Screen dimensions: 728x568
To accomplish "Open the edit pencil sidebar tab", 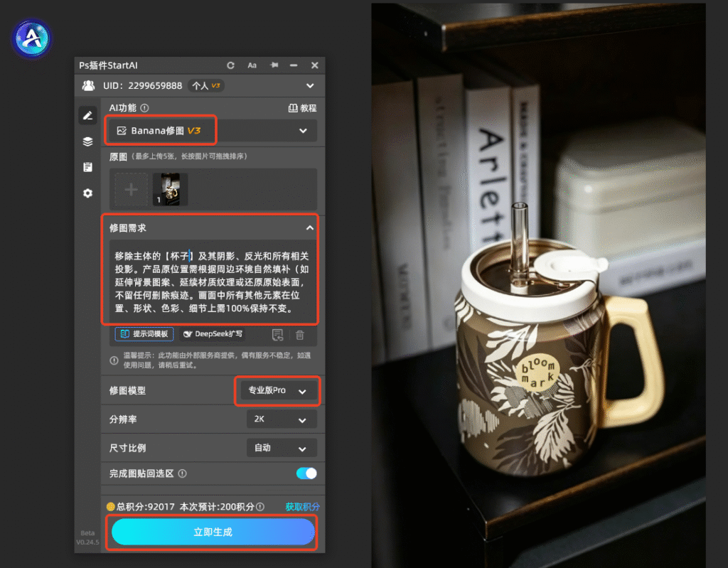I will (x=87, y=116).
